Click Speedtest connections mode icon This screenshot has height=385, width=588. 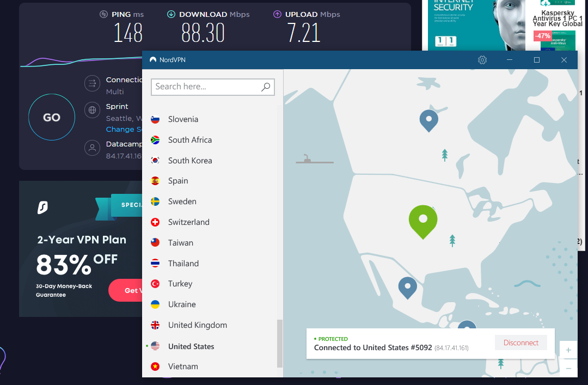pyautogui.click(x=92, y=84)
